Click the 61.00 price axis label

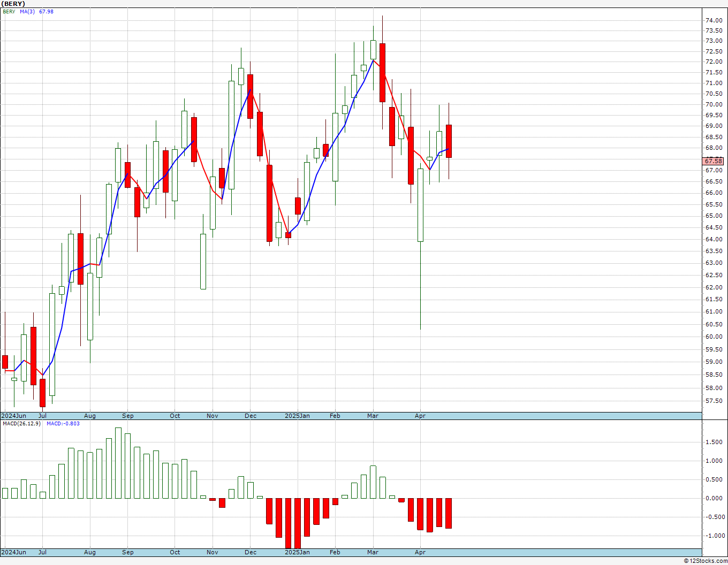pyautogui.click(x=714, y=312)
